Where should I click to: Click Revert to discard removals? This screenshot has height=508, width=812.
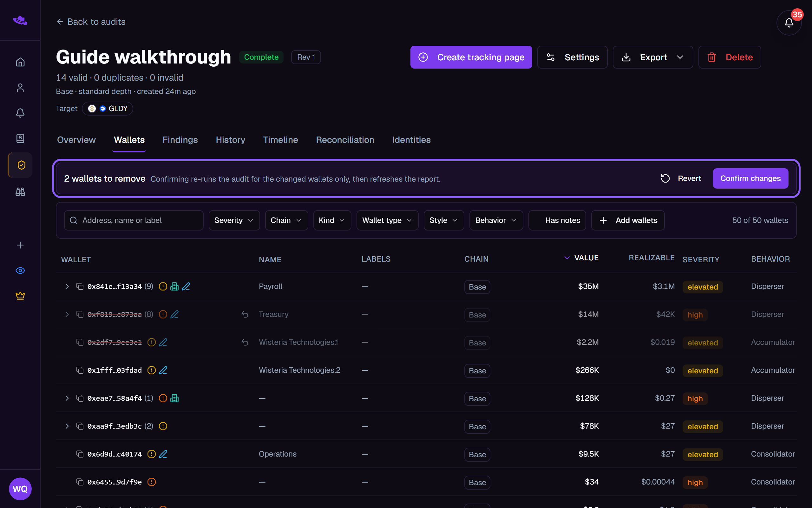coord(681,178)
